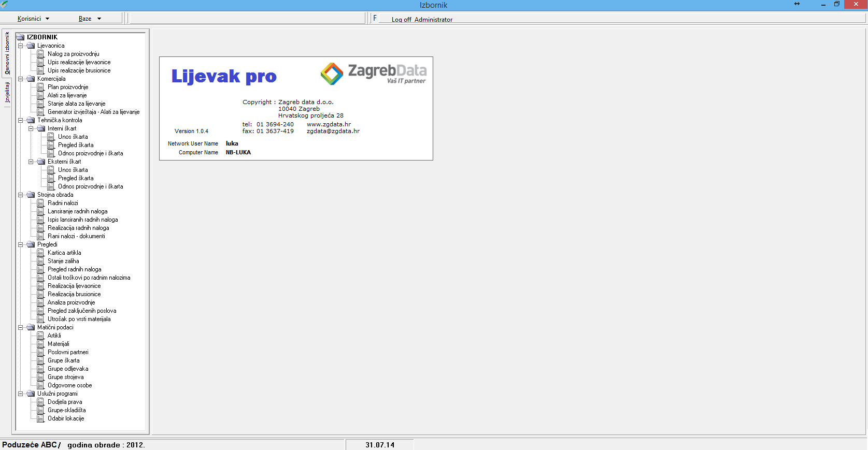
Task: Click the Tehnička kontrola folder icon
Action: 31,120
